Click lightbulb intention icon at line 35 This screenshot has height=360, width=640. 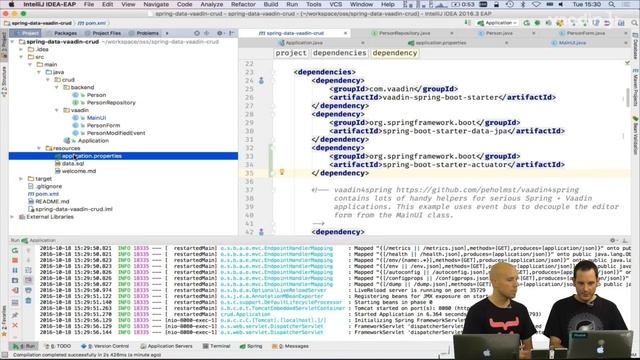[x=282, y=172]
